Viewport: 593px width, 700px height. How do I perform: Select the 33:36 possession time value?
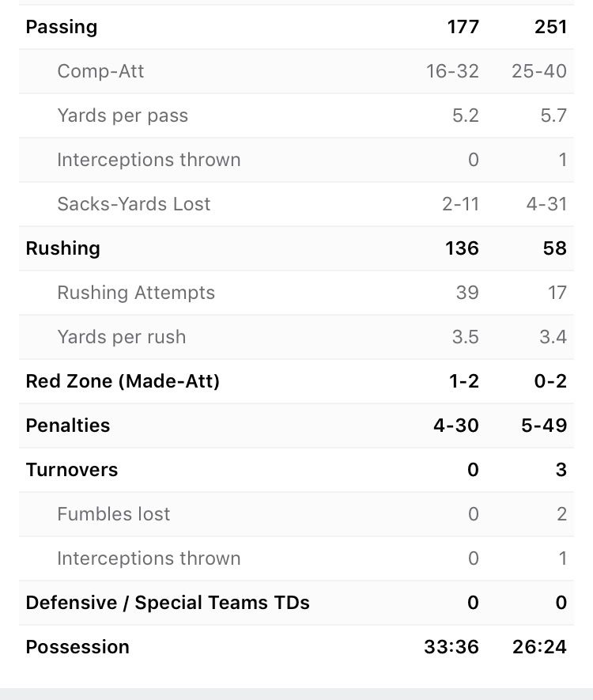coord(451,647)
